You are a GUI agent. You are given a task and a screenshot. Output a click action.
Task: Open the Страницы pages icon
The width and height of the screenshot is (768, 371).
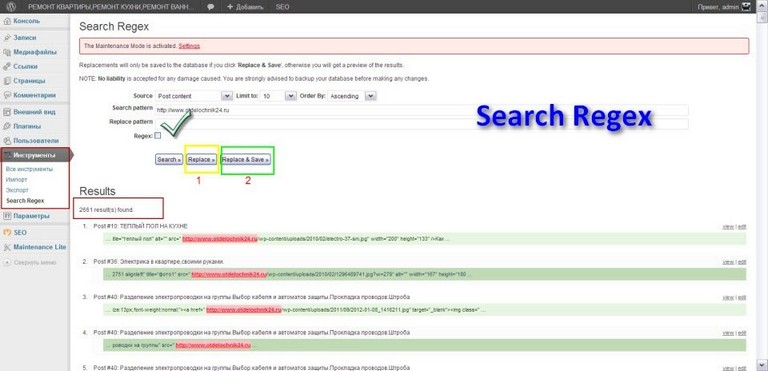click(7, 81)
